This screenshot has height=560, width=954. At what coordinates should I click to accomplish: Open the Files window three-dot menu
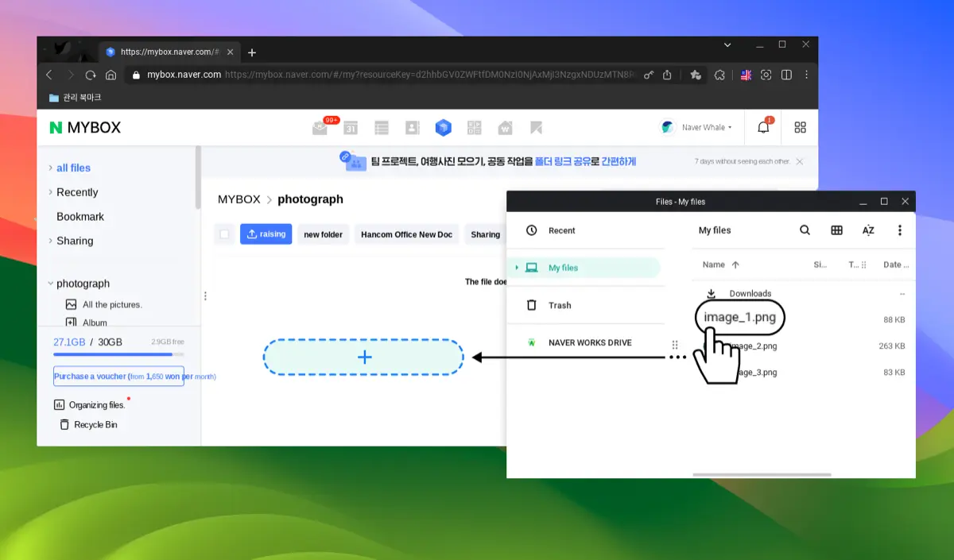point(900,230)
